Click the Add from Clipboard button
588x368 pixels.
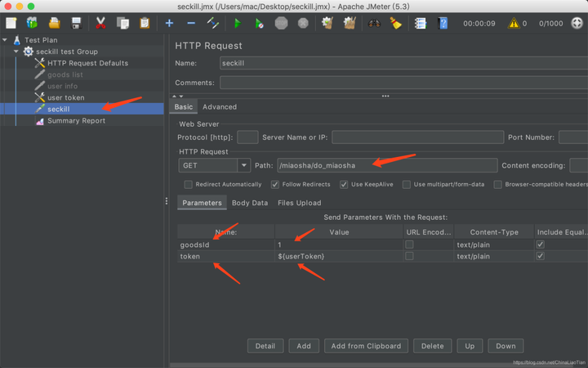pos(366,346)
